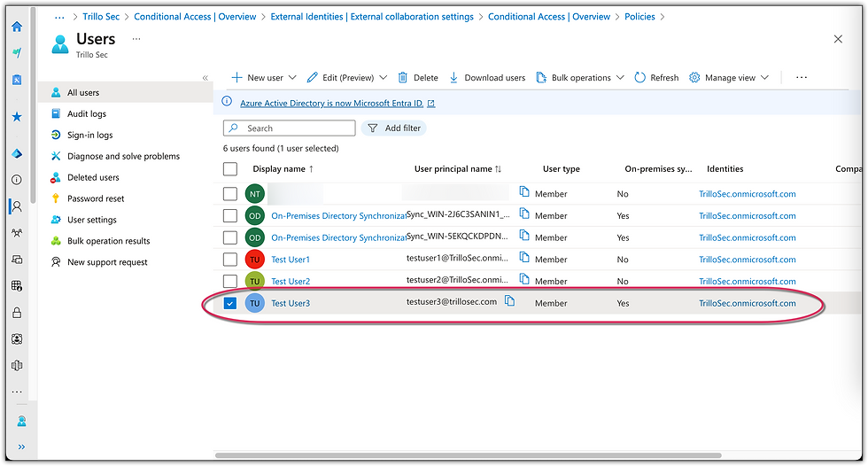This screenshot has width=868, height=466.
Task: Open Password reset in side menu
Action: [x=96, y=198]
